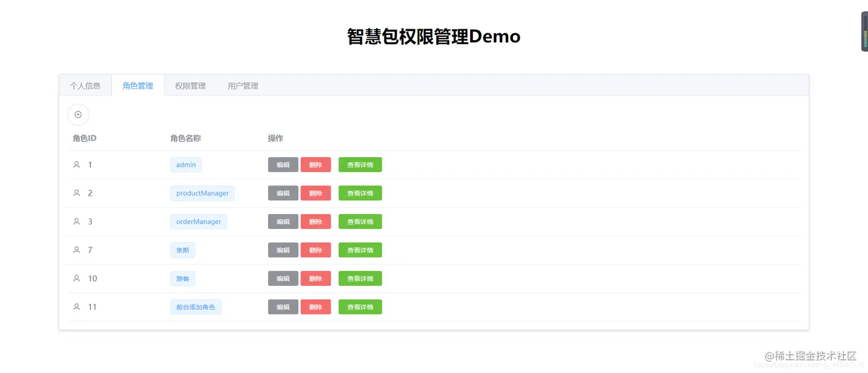View details of 游客 role
The image size is (868, 373).
[x=360, y=278]
